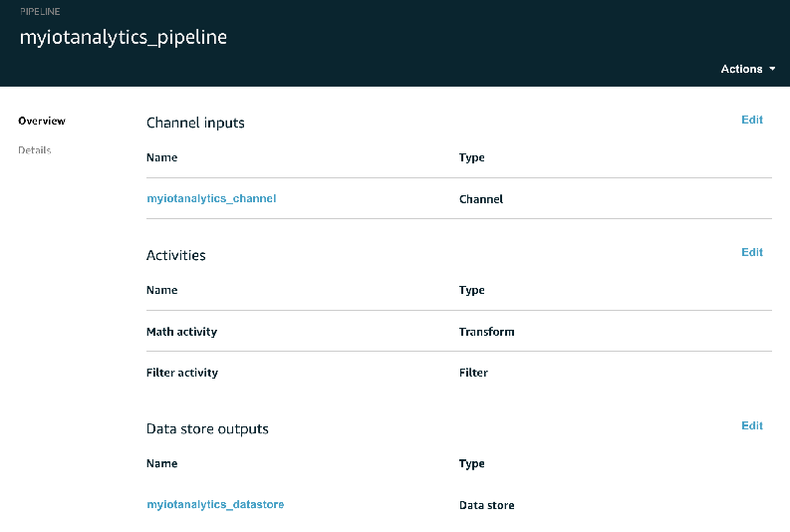This screenshot has height=532, width=790.
Task: Open the myiotanalytics_channel link
Action: click(211, 198)
